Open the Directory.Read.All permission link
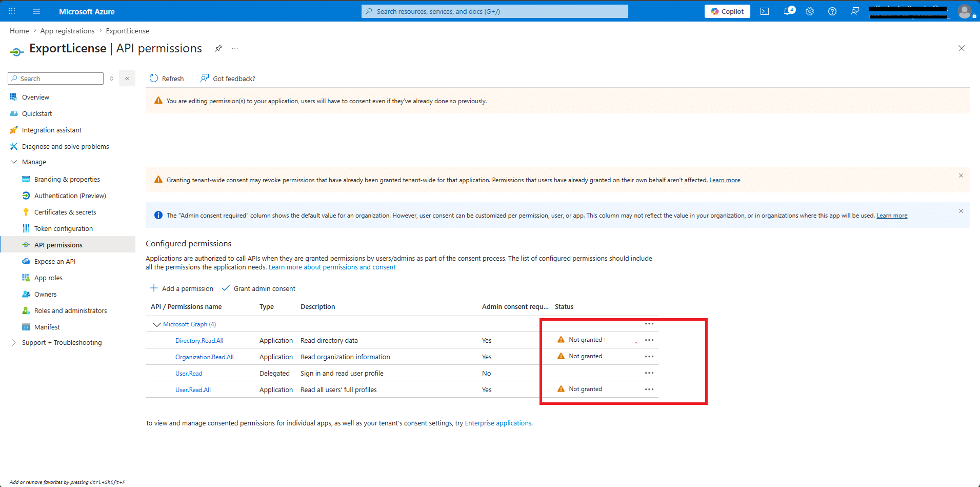Screen dimensions: 980x487 (199, 341)
